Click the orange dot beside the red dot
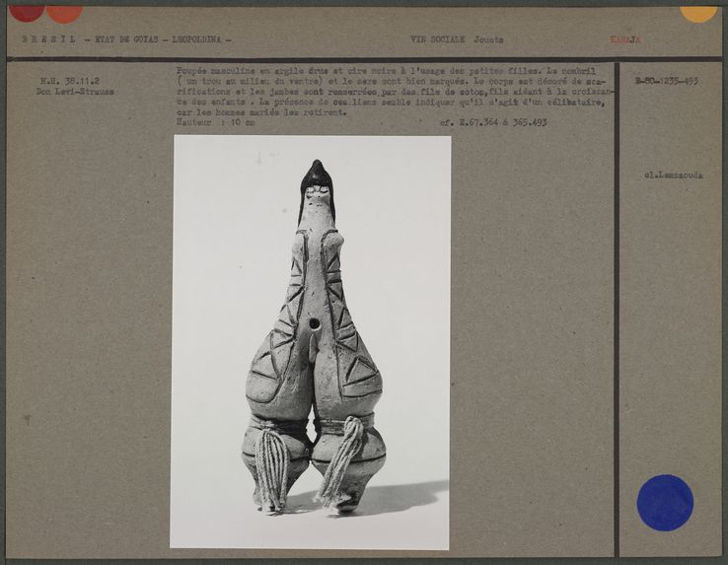Image resolution: width=728 pixels, height=565 pixels. click(64, 13)
